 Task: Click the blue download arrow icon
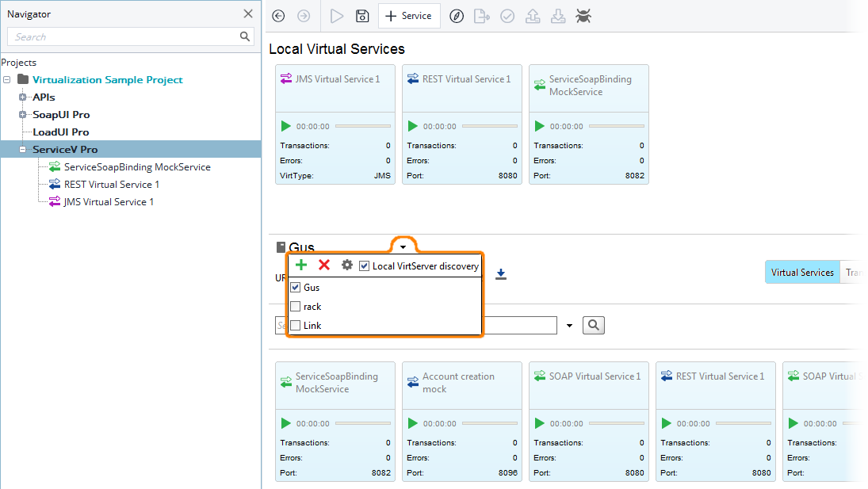point(501,273)
